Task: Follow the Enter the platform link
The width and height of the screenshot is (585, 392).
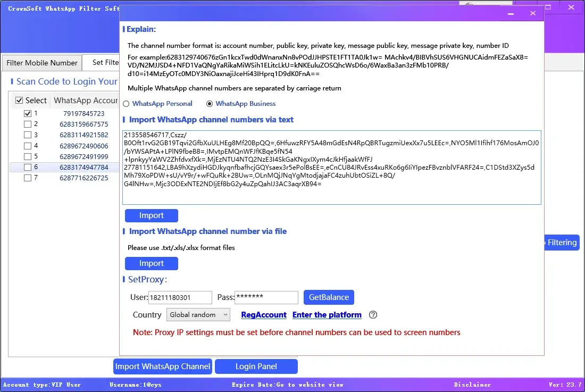Action: 327,315
